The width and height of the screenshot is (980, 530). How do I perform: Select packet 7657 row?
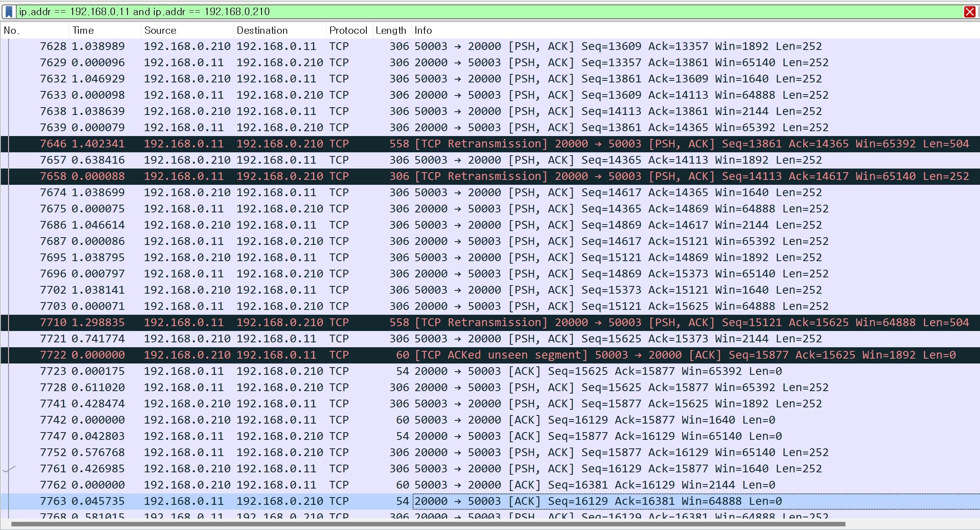pyautogui.click(x=490, y=160)
